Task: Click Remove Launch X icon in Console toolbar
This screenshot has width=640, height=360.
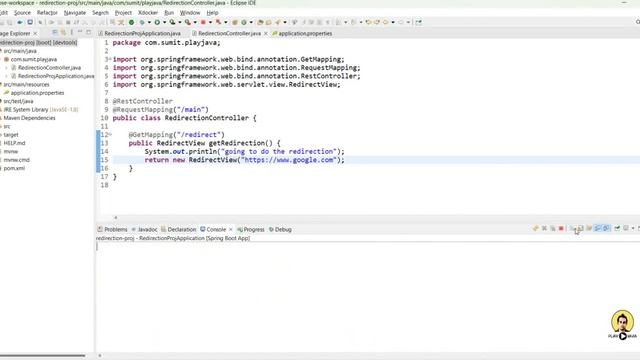Action: click(x=544, y=229)
